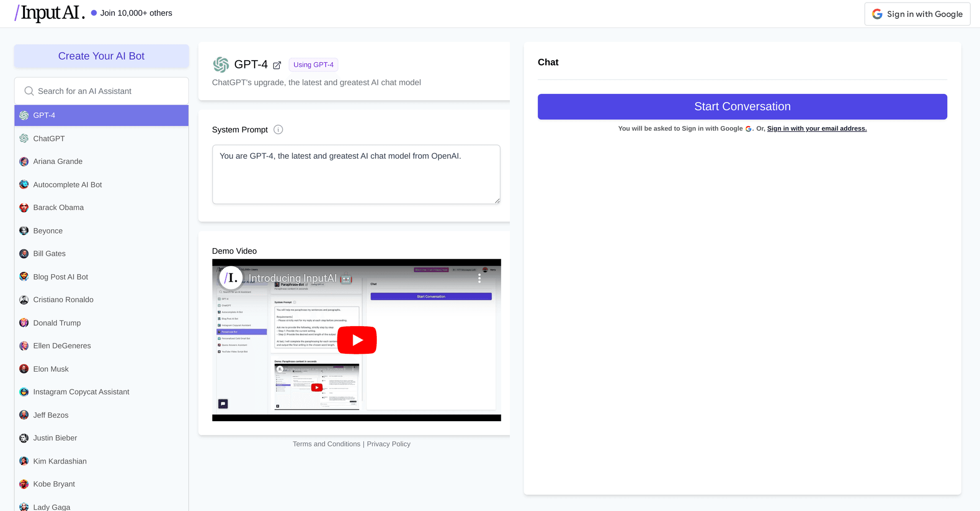Select Blog Post AI Bot in list
This screenshot has height=511, width=980.
[x=102, y=277]
